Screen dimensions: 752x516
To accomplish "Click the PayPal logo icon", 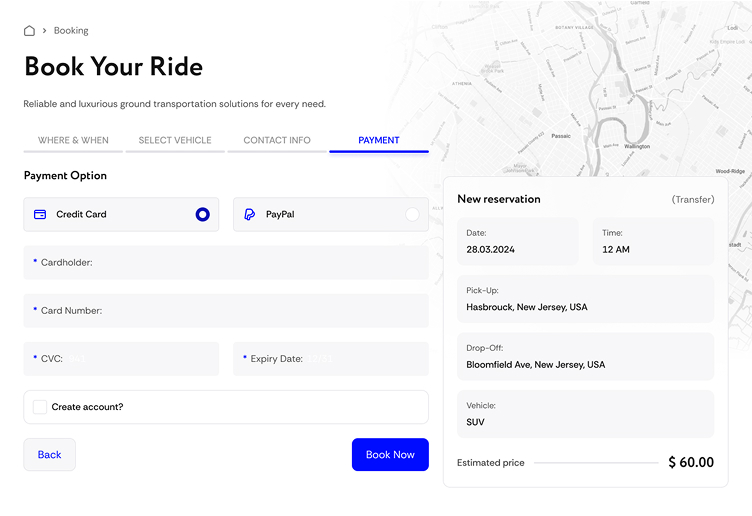I will [x=250, y=214].
